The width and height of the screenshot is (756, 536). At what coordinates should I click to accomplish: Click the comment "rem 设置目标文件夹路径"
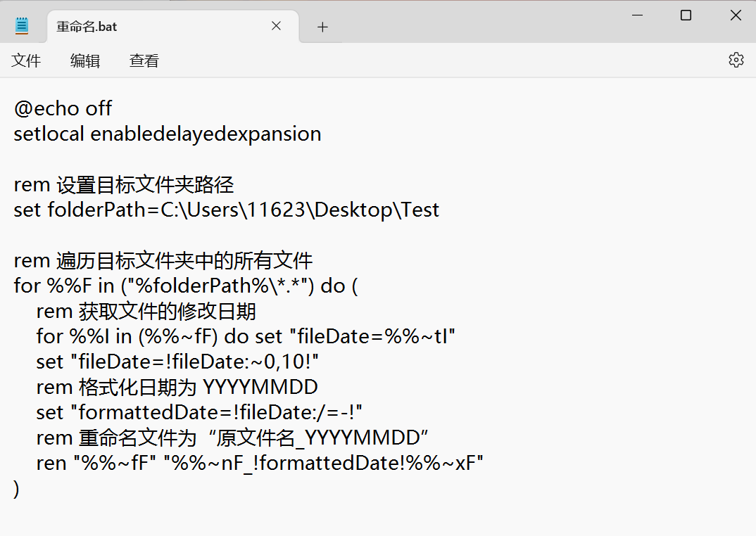coord(124,185)
